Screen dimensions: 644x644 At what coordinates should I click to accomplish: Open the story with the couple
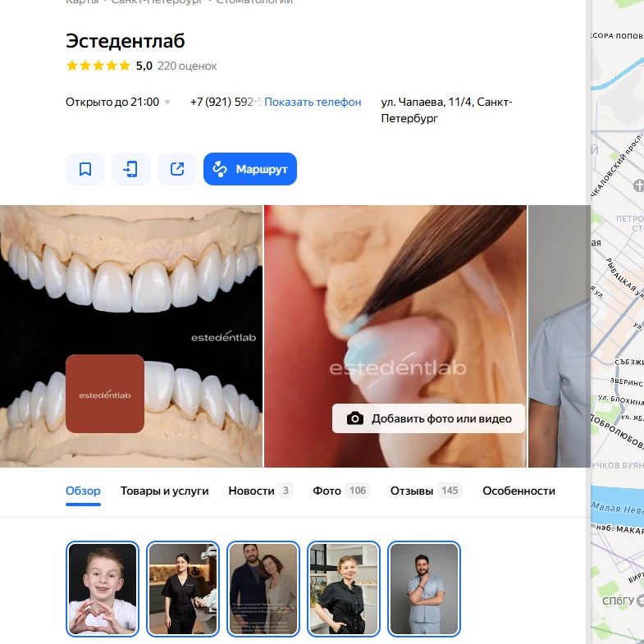pyautogui.click(x=263, y=589)
